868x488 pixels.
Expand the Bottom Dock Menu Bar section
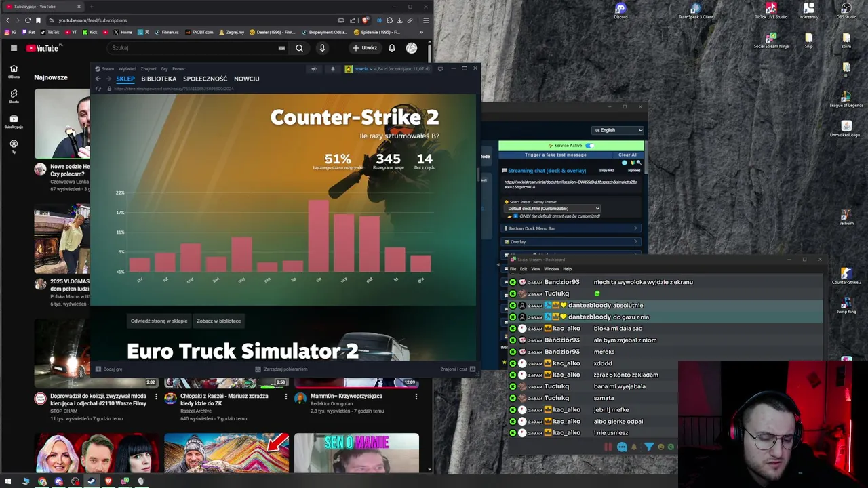[571, 228]
